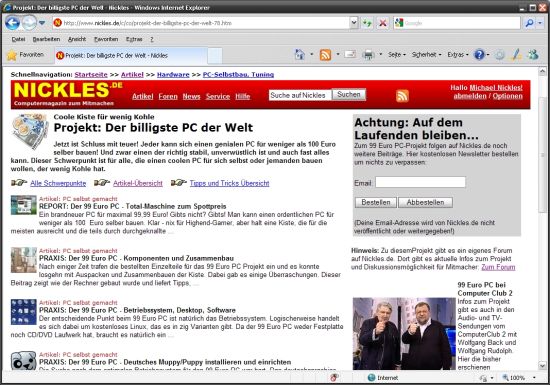Click the red Stop loading icon

(383, 23)
